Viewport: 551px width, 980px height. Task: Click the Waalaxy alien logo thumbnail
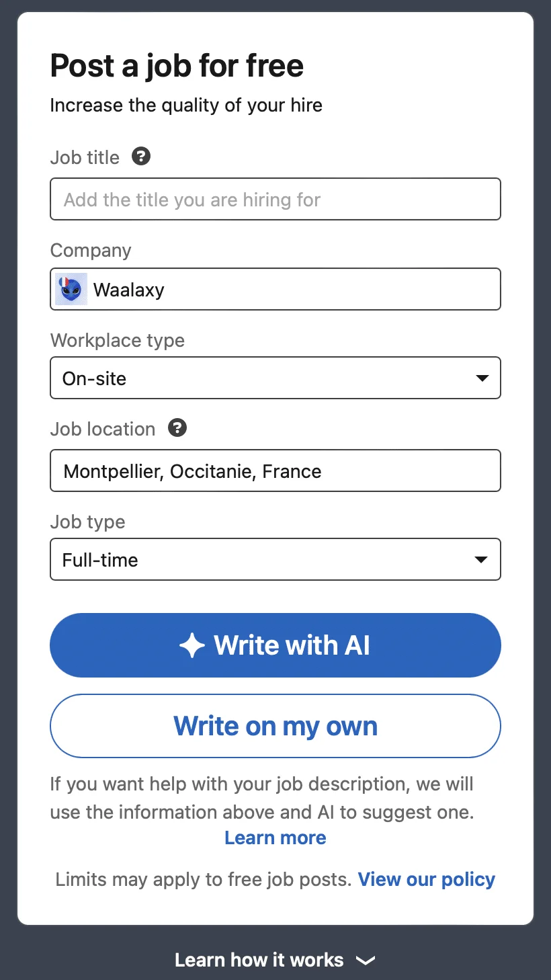tap(71, 290)
